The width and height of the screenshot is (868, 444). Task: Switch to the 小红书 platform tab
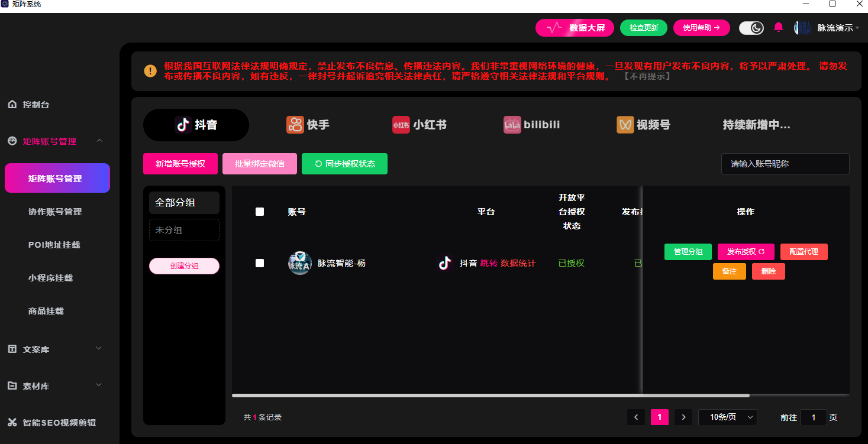(x=420, y=125)
